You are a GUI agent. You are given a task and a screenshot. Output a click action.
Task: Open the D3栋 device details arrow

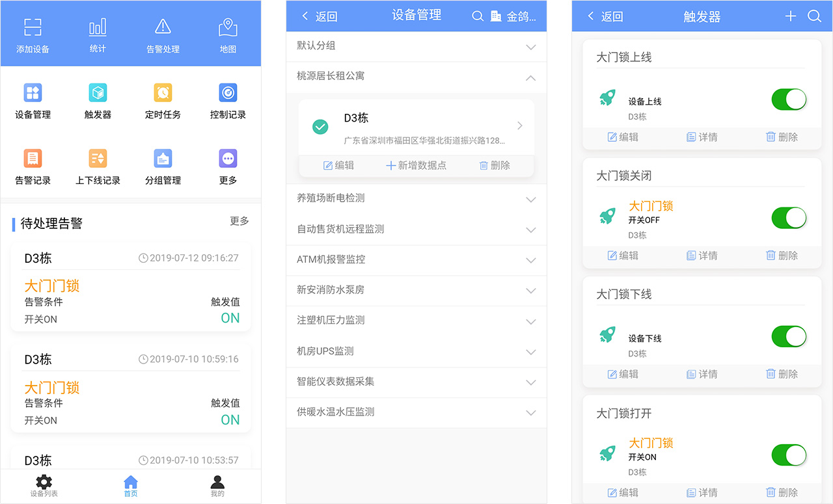519,126
